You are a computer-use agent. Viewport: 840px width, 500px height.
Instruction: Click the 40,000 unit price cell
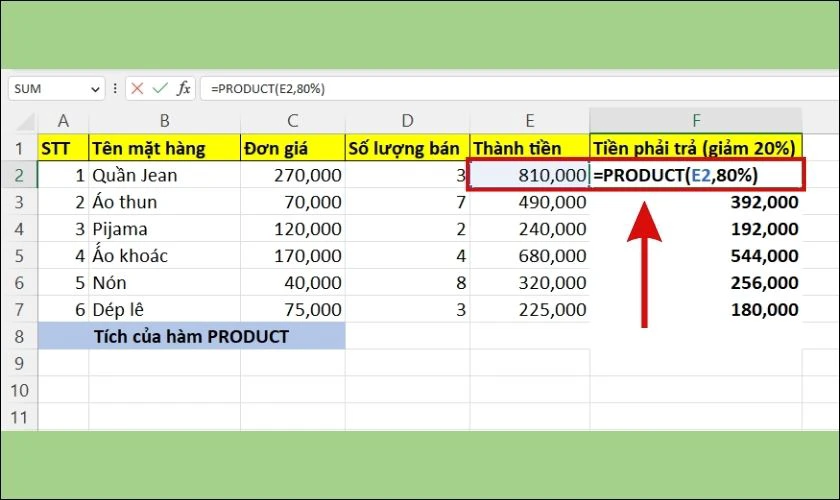pyautogui.click(x=292, y=282)
